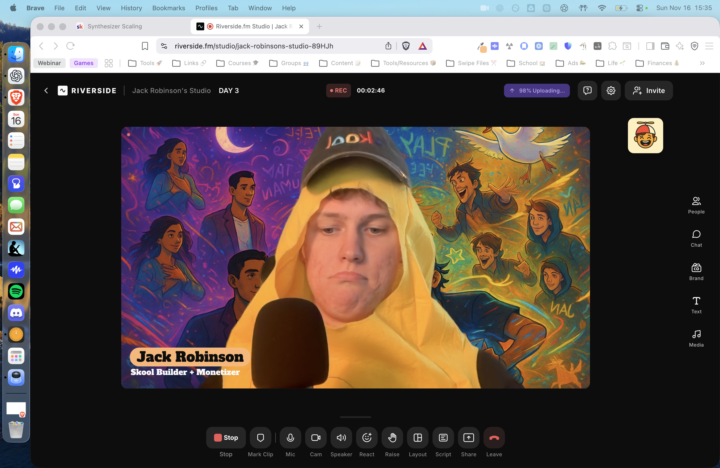Open the Chat panel

[696, 237]
